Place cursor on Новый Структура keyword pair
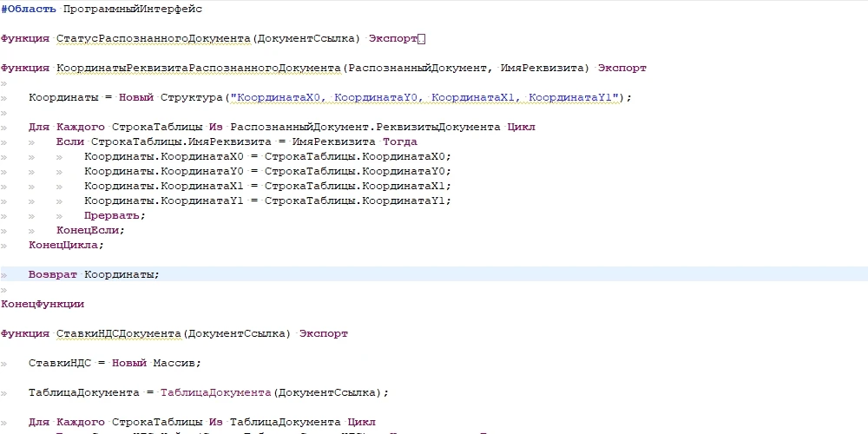868x434 pixels. [x=170, y=97]
